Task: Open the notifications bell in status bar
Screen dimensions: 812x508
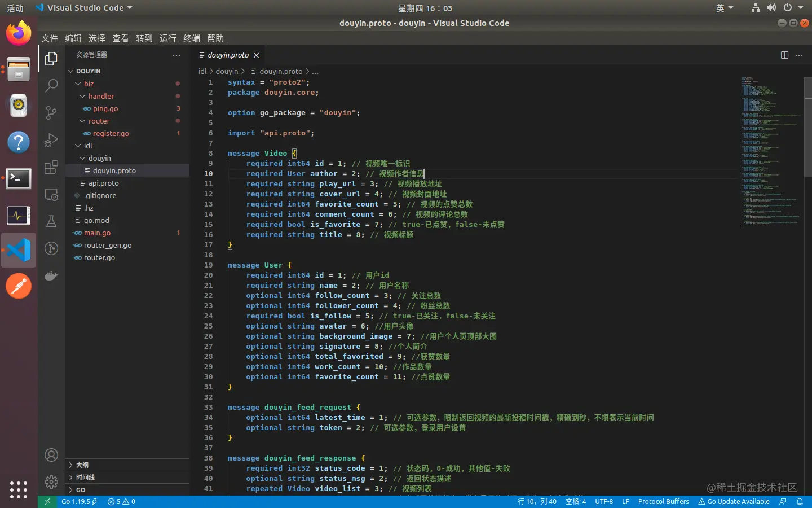Action: tap(800, 501)
